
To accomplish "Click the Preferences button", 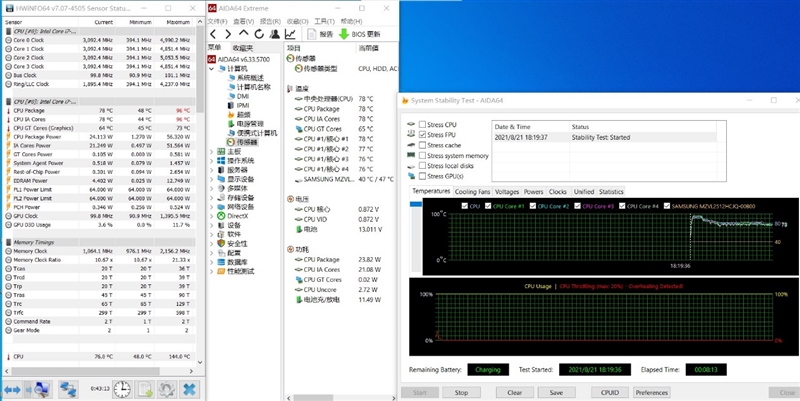I will coord(651,392).
